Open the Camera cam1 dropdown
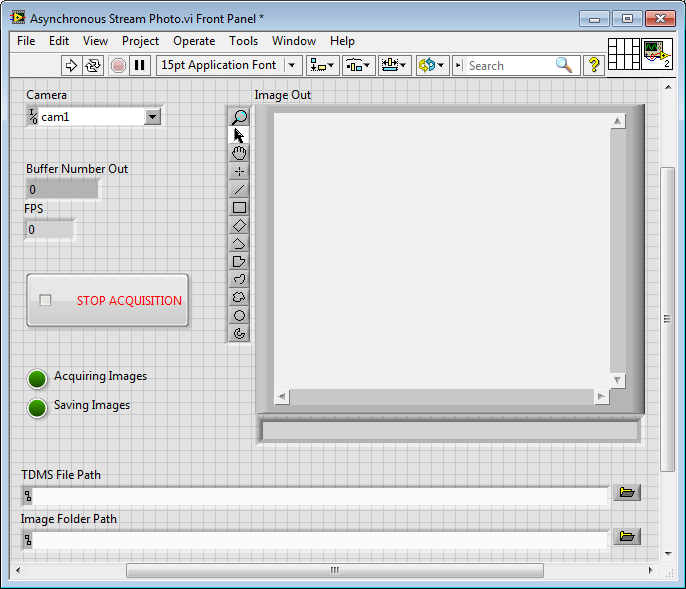 click(x=152, y=117)
